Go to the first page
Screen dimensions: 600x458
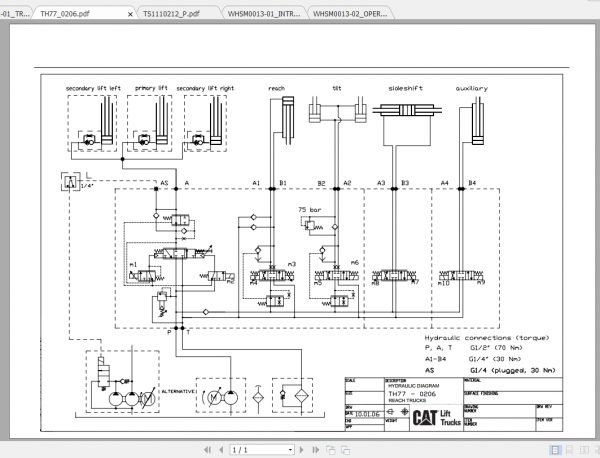(x=207, y=450)
